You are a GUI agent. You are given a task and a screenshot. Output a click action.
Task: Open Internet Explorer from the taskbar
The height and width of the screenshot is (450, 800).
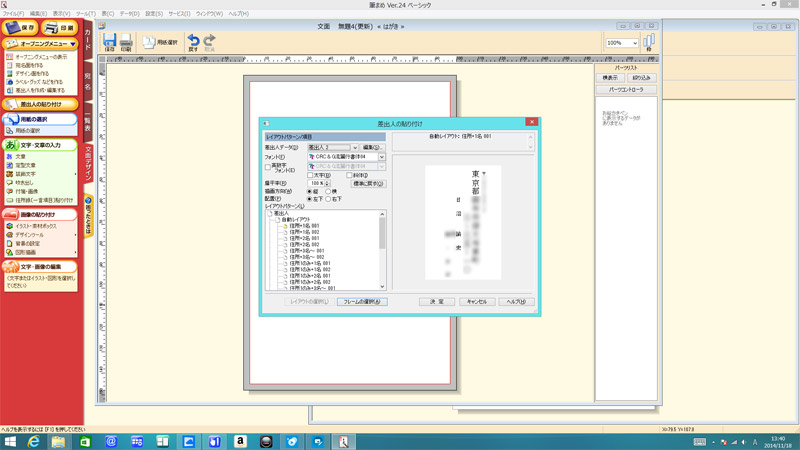click(33, 441)
